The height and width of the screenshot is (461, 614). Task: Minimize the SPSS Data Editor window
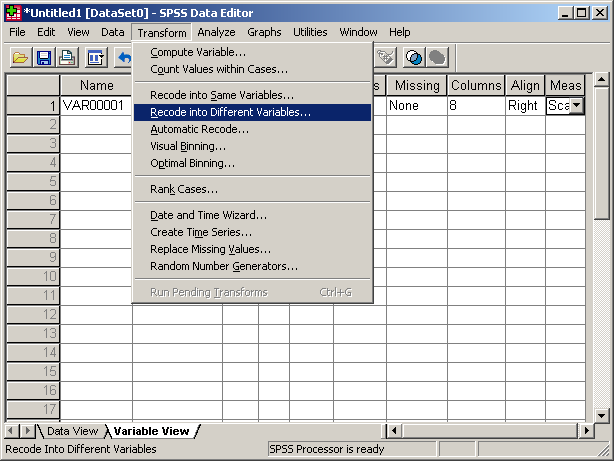pyautogui.click(x=565, y=13)
